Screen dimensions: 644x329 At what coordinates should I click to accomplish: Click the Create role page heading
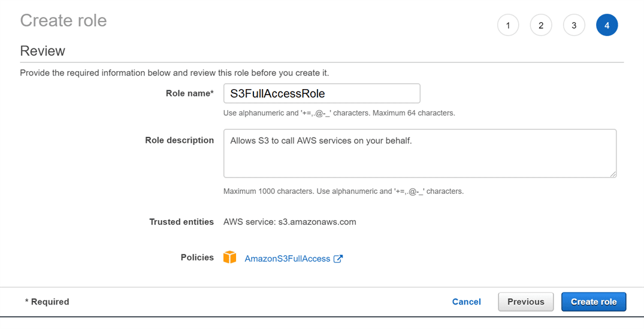click(64, 20)
